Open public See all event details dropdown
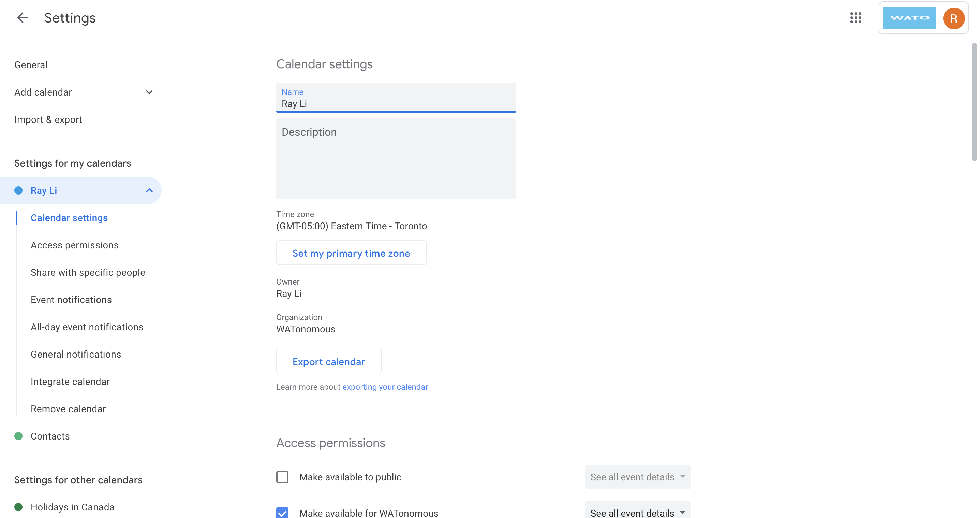 coord(638,477)
